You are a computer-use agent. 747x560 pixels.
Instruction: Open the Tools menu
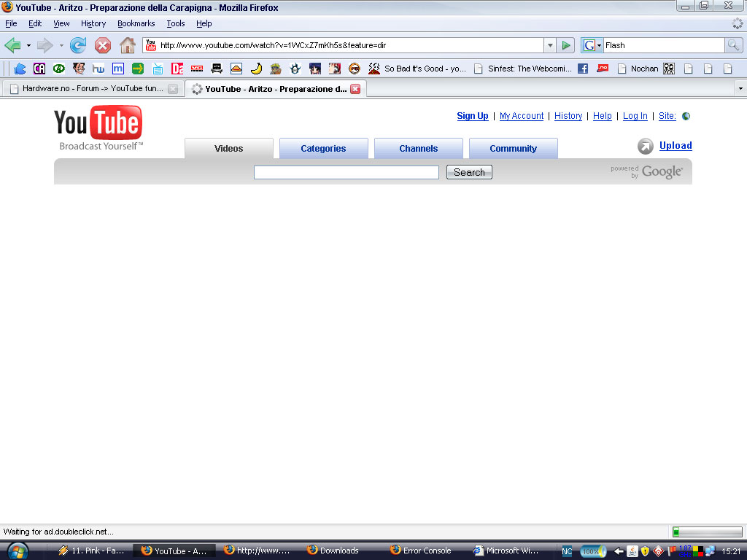tap(176, 23)
